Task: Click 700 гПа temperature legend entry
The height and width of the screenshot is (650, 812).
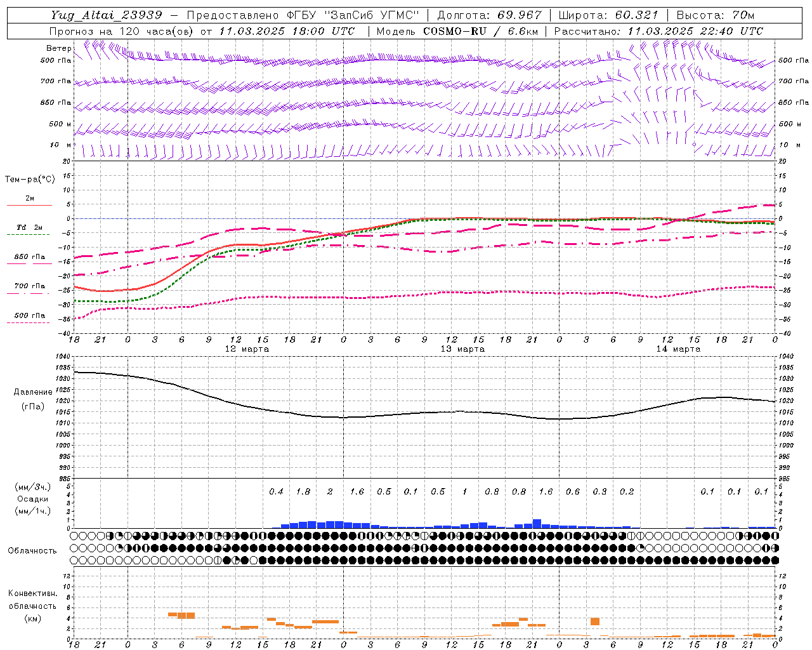Action: pos(30,286)
